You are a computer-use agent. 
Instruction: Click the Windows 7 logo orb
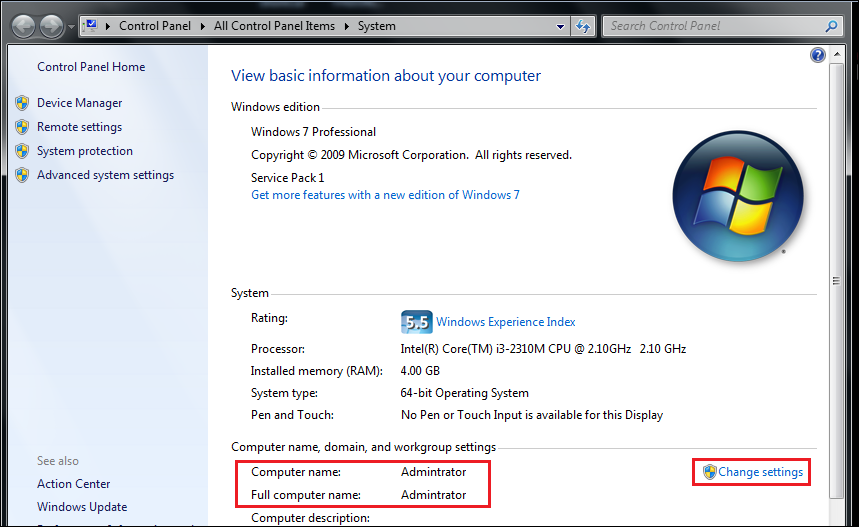[737, 196]
